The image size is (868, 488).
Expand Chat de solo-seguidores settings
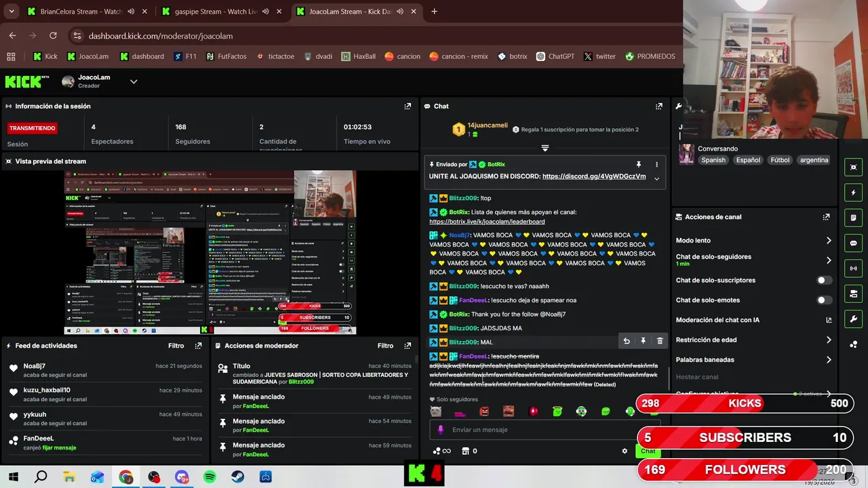click(828, 260)
